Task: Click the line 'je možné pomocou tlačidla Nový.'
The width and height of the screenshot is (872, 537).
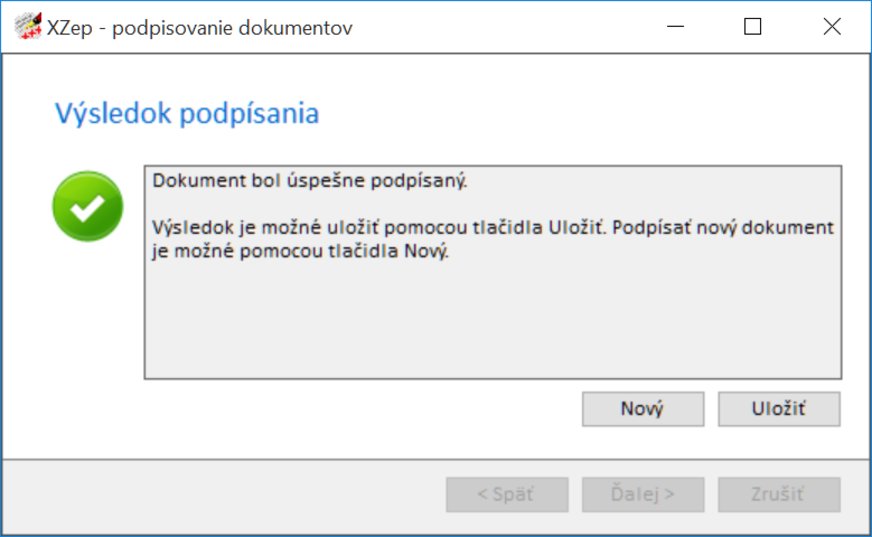Action: 301,250
